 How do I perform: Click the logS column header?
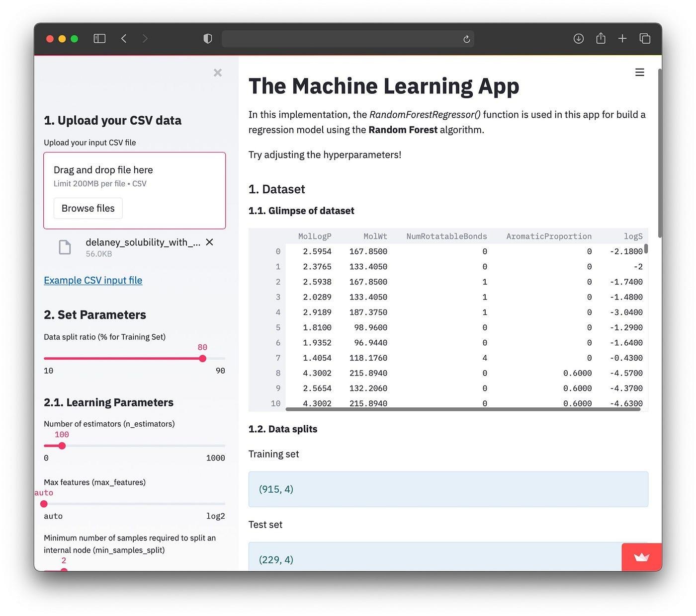[x=633, y=236]
